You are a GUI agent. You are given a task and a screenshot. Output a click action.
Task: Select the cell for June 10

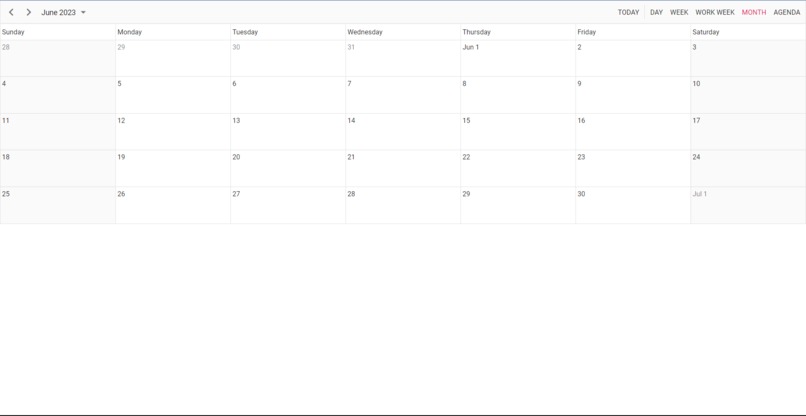point(748,95)
